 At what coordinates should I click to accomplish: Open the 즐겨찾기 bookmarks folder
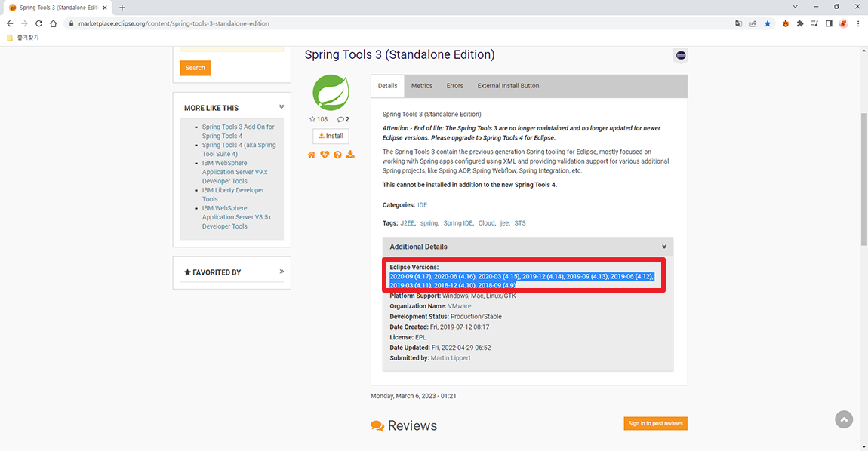pos(23,38)
